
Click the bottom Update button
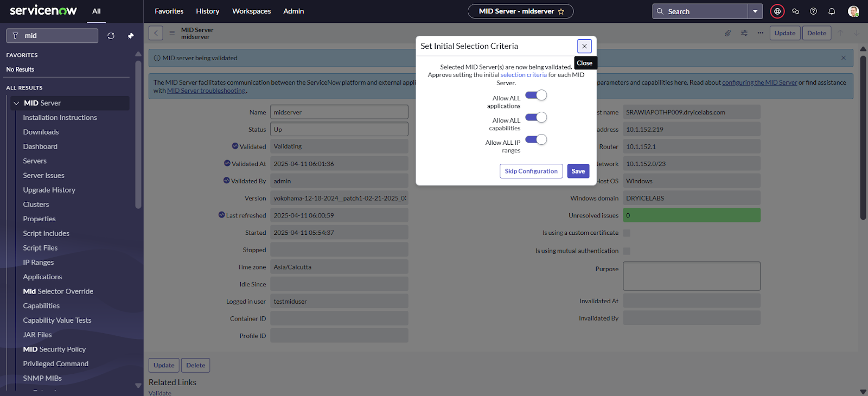pos(164,366)
